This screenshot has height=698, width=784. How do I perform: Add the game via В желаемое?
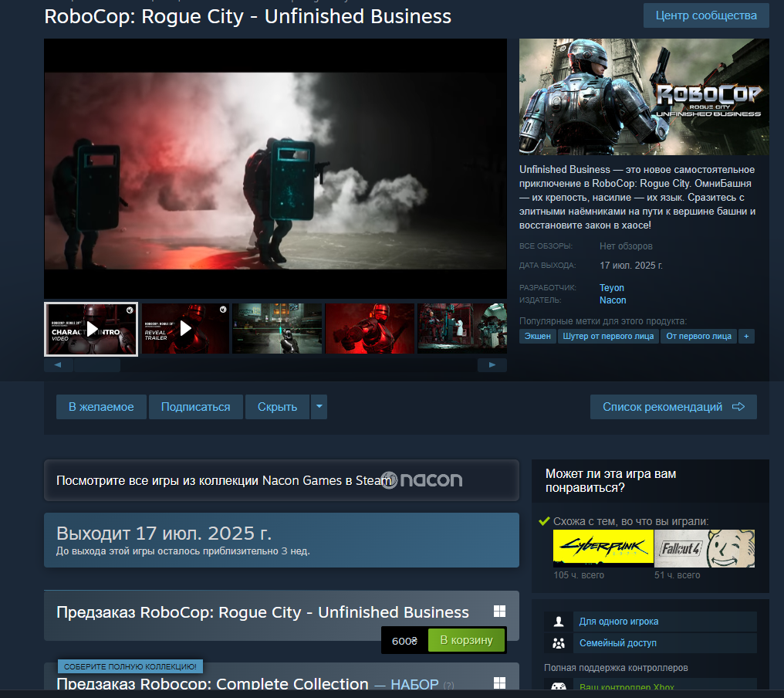(101, 407)
